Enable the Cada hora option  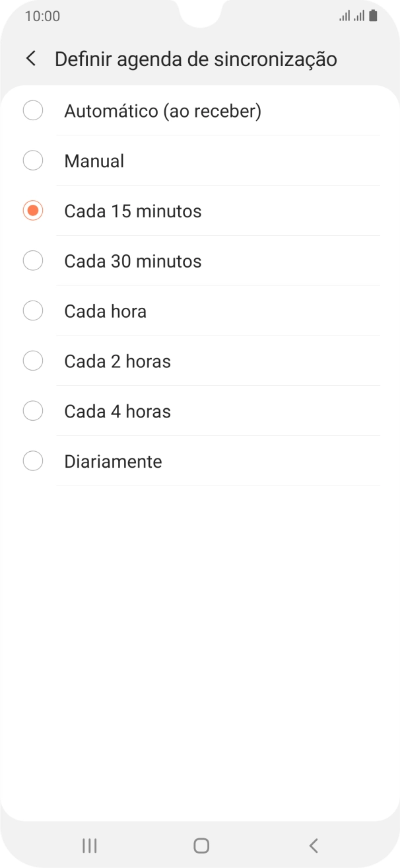[x=33, y=310]
